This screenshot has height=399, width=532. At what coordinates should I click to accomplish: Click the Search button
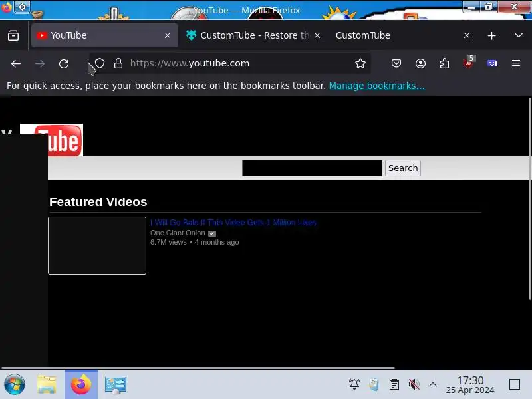[x=403, y=168]
